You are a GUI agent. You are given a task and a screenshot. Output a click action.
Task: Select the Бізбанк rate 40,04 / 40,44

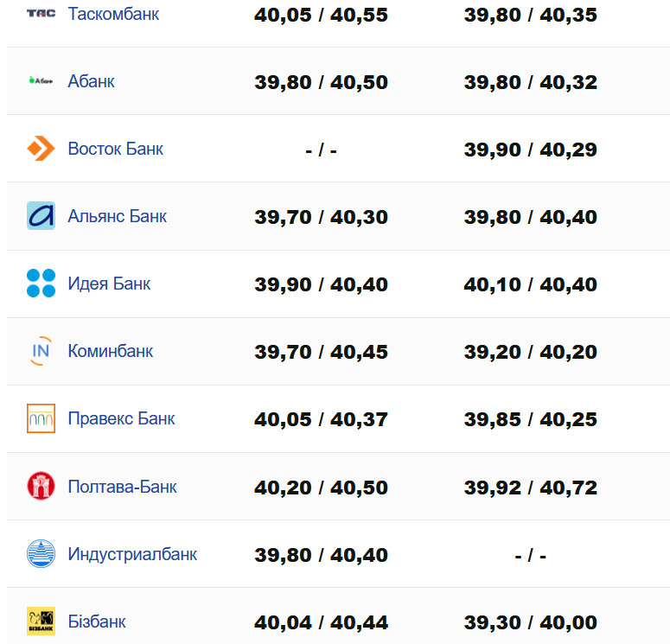click(321, 622)
